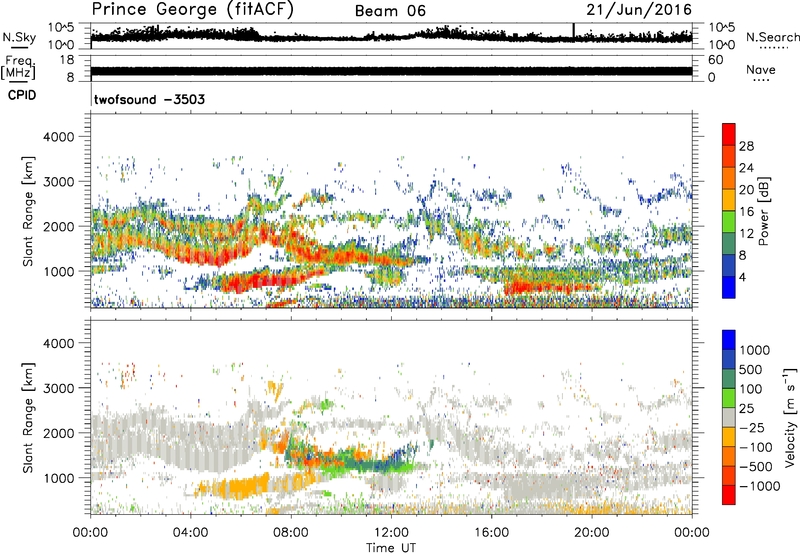Image resolution: width=800 pixels, height=554 pixels.
Task: Pick the light green segment of Velocity color bar
Action: (729, 397)
